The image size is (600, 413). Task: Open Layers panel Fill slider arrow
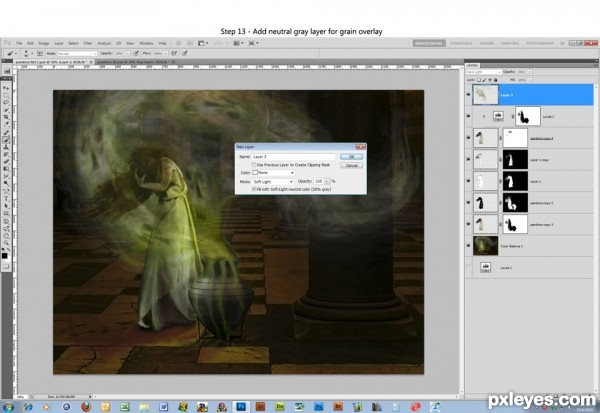(x=530, y=80)
